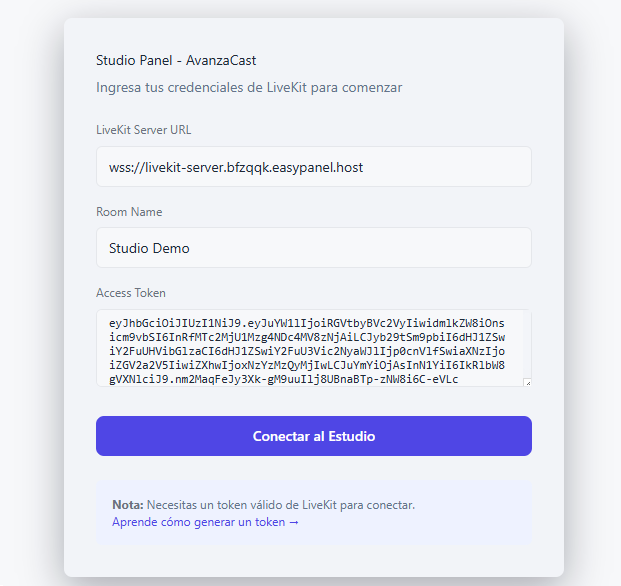Click the Room Name field label
The image size is (621, 586).
point(129,212)
